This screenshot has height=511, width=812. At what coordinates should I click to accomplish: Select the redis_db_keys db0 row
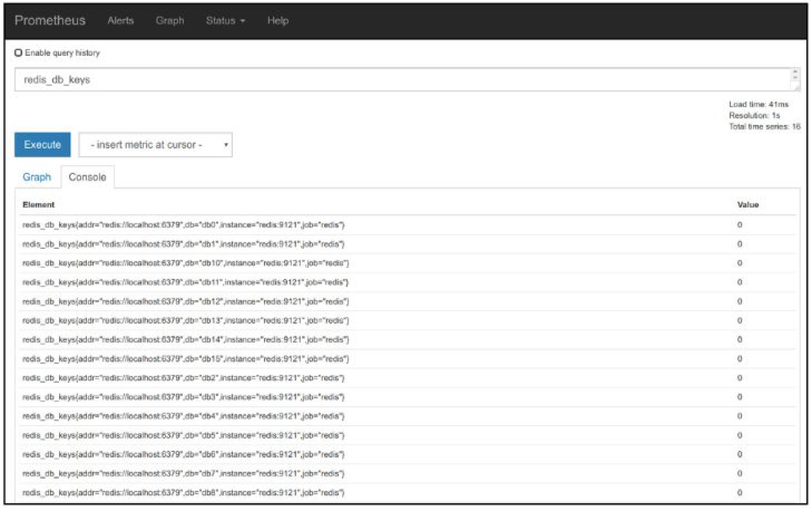pyautogui.click(x=406, y=225)
